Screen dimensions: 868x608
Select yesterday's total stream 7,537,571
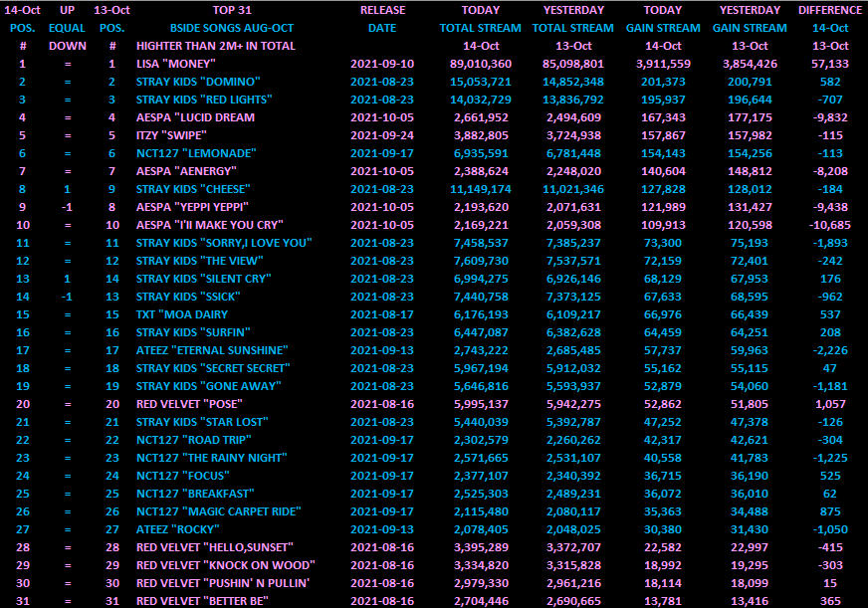pos(573,261)
